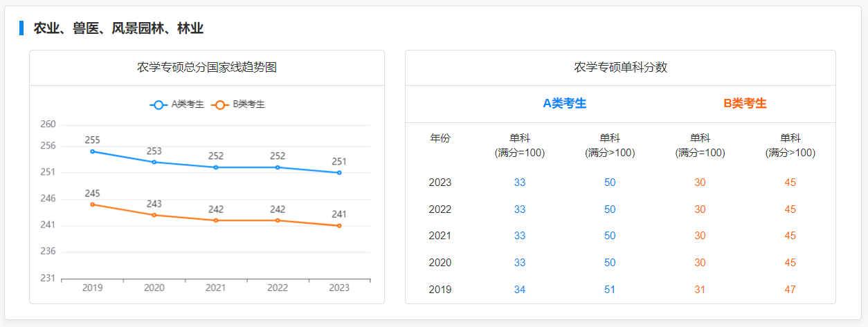The width and height of the screenshot is (868, 327).
Task: Click the 2021 row A类 value 33
Action: coord(520,236)
